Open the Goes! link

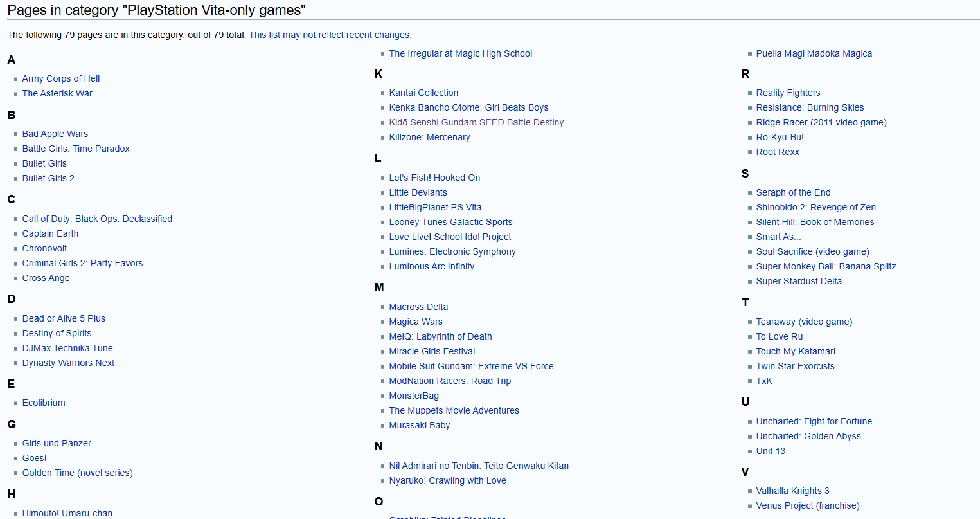[35, 458]
